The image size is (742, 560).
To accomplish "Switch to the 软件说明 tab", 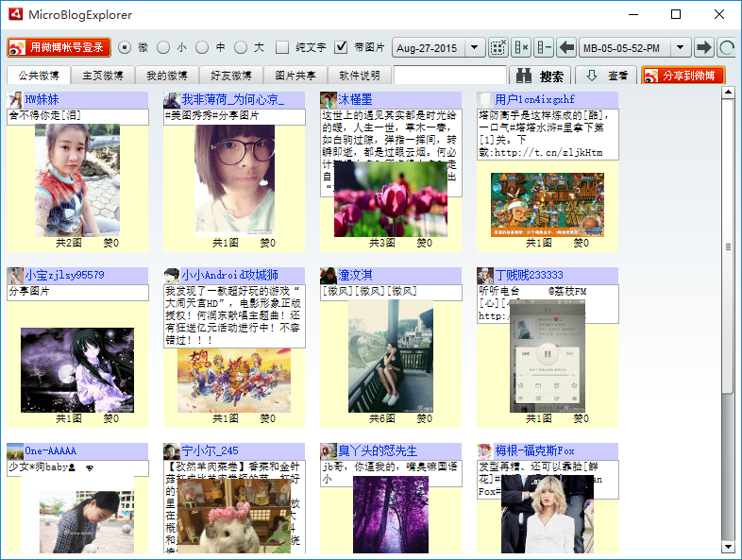I will coord(360,76).
